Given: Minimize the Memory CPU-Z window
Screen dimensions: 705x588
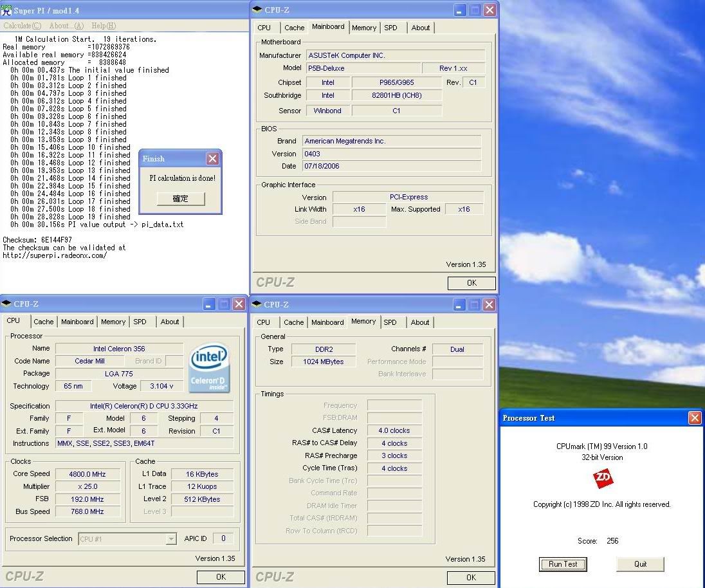Looking at the screenshot, I should coord(459,305).
